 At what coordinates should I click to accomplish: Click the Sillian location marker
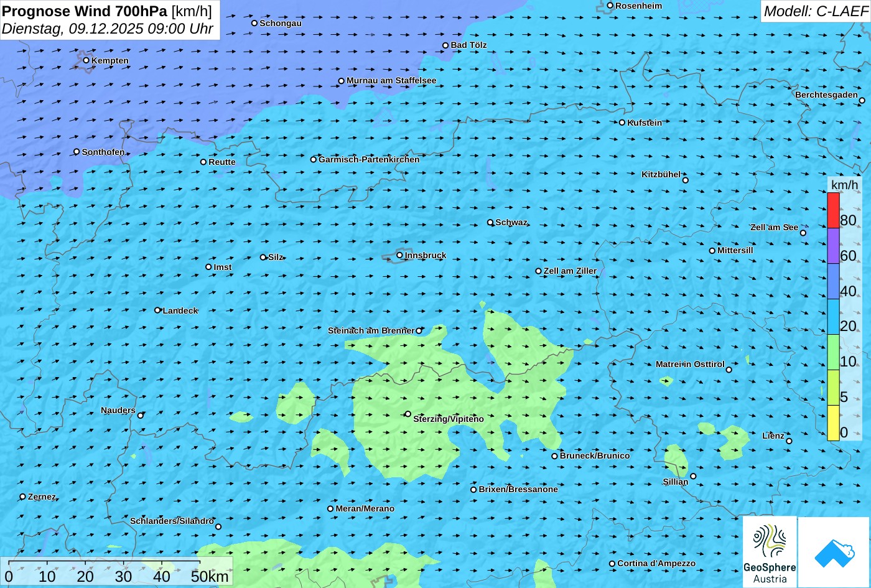point(694,477)
